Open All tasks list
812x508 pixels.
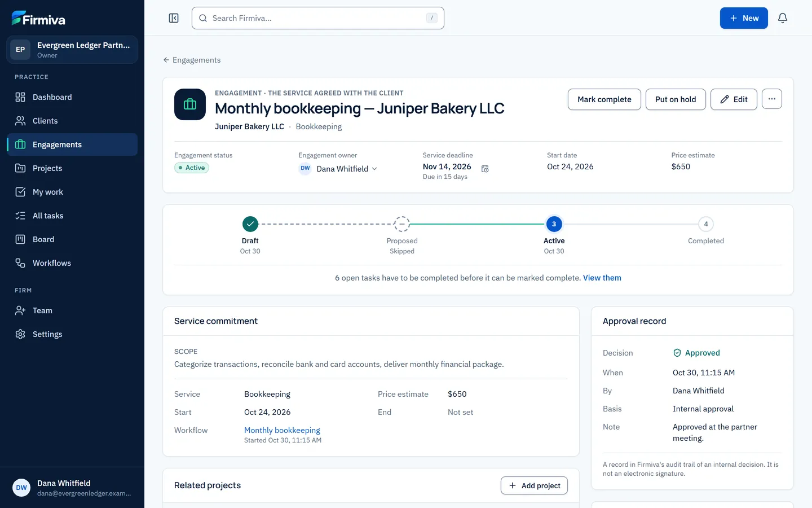pyautogui.click(x=72, y=216)
